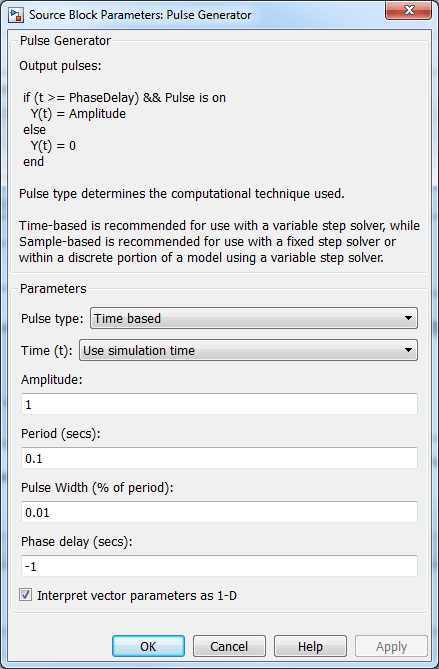Close the Pulse Generator parameters dialog
The height and width of the screenshot is (669, 439).
point(409,10)
